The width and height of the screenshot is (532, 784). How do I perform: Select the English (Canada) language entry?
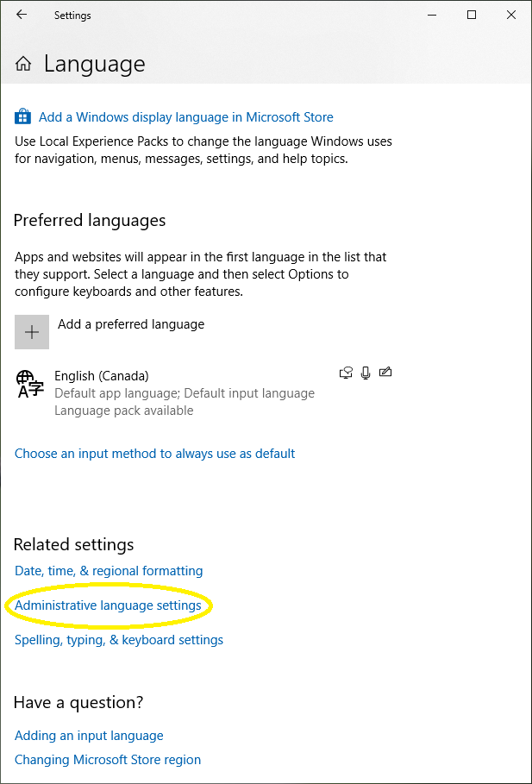pos(102,376)
